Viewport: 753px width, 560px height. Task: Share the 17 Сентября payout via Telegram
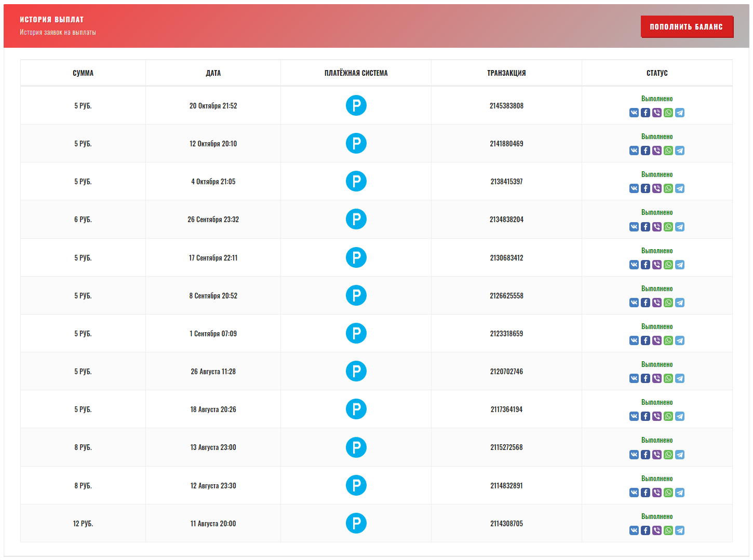coord(680,265)
